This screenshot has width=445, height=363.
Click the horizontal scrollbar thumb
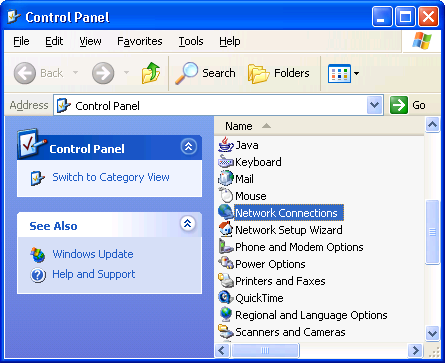265,350
